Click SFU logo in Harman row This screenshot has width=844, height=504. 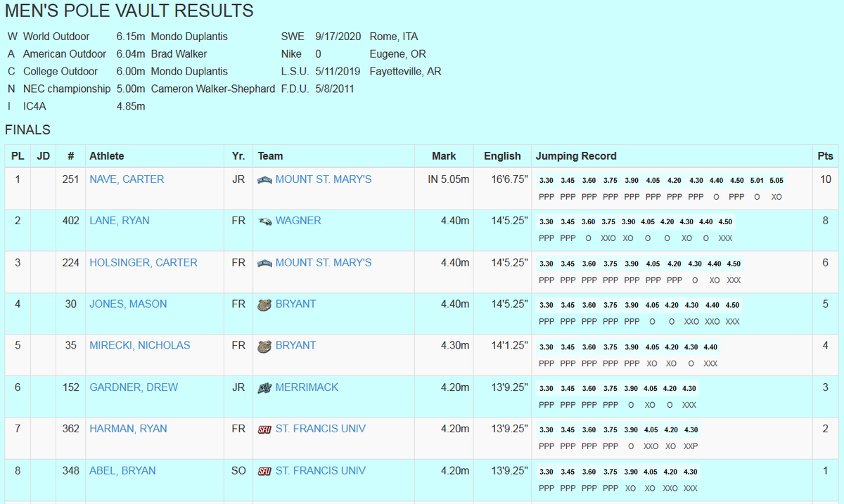point(264,429)
